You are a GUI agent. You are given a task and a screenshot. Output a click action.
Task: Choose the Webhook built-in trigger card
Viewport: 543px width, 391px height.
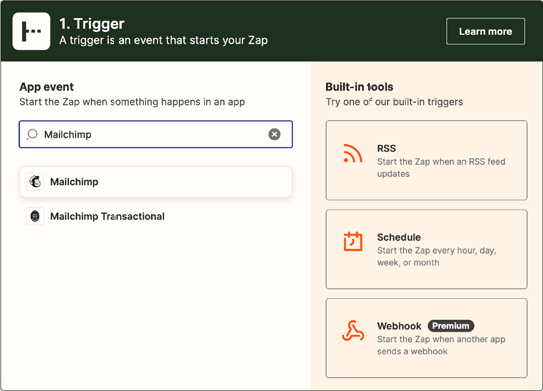tap(427, 338)
